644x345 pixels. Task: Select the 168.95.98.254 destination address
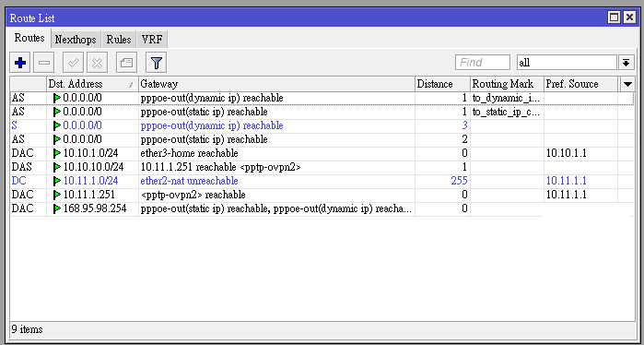click(x=95, y=208)
